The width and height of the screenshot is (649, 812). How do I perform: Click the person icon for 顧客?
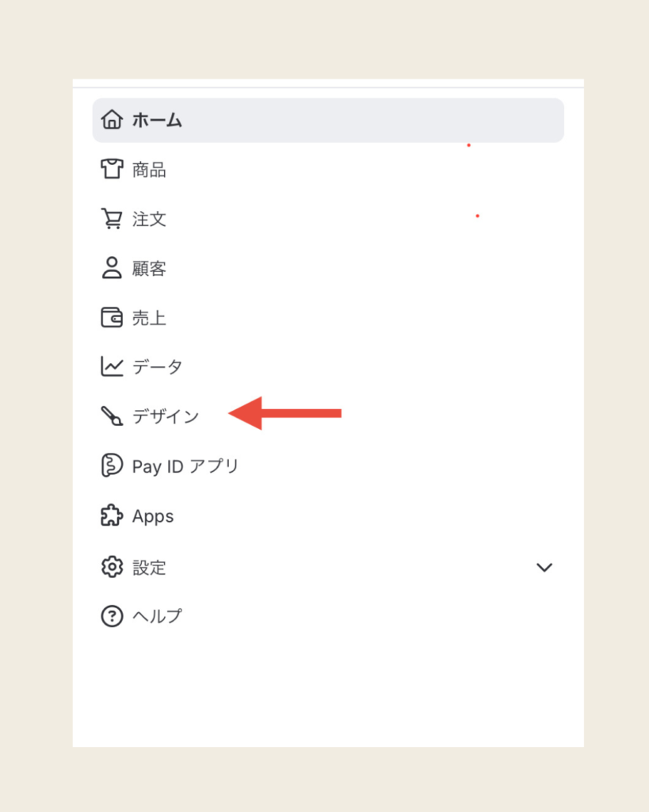112,268
